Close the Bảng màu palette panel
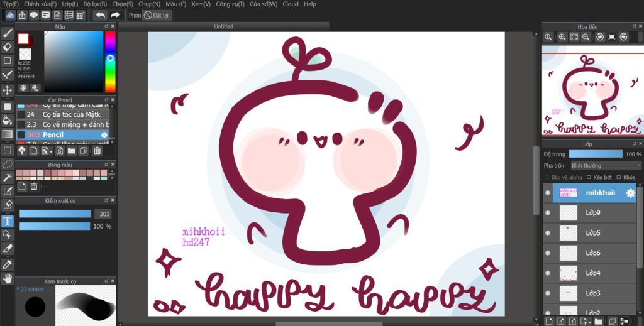Image resolution: width=644 pixels, height=326 pixels. click(113, 165)
